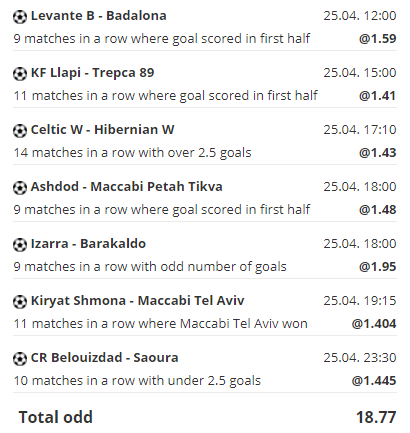Click the 10 matches under 2.5 goals streak
Viewport: 410px width, 433px height.
coord(137,381)
